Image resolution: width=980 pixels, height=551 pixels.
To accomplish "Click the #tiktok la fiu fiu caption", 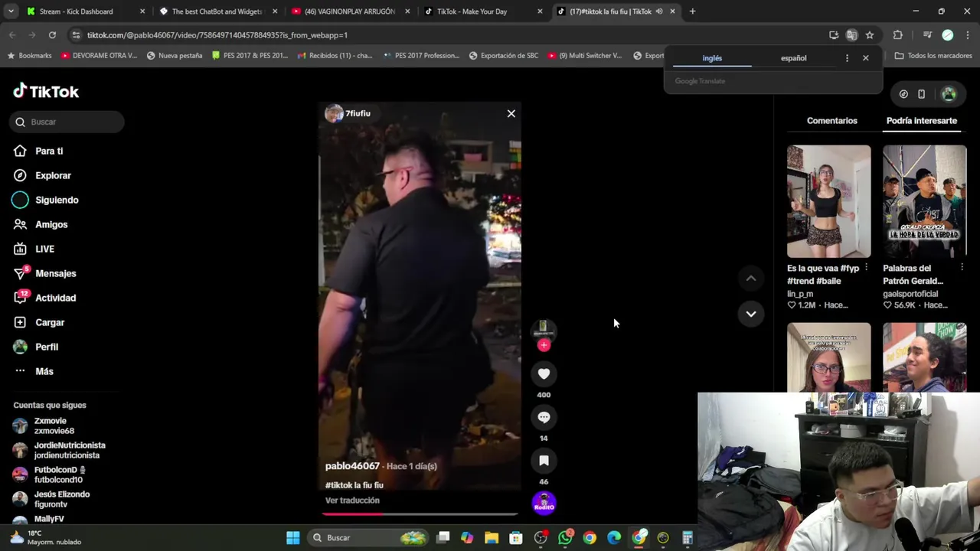I will coord(354,485).
